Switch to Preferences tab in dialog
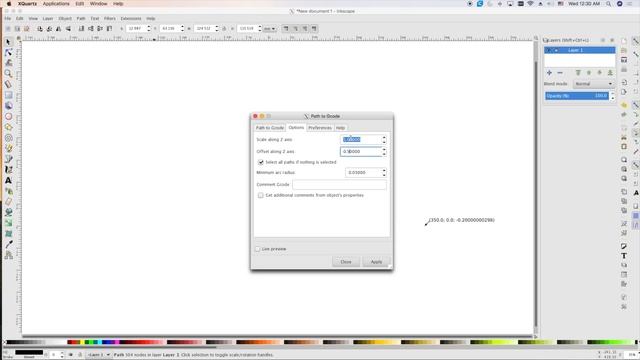 [320, 128]
